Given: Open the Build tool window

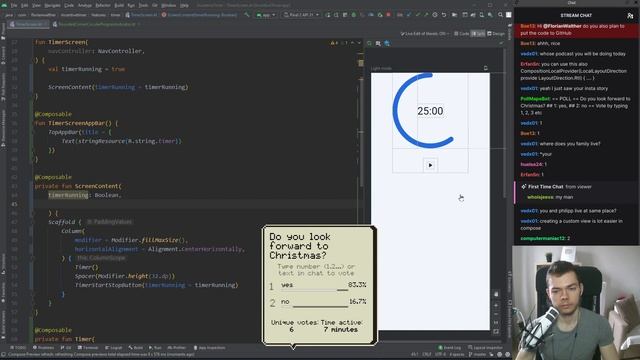Looking at the screenshot, I should [136, 348].
